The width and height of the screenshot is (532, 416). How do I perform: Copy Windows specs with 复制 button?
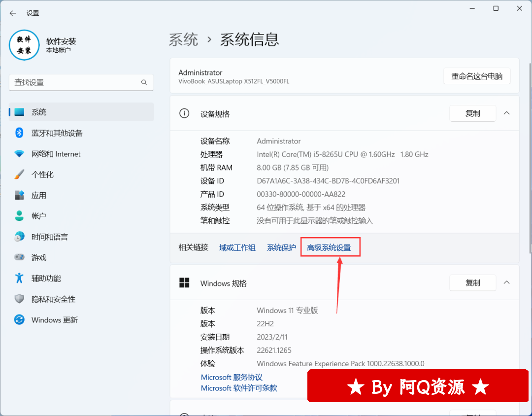click(x=472, y=283)
